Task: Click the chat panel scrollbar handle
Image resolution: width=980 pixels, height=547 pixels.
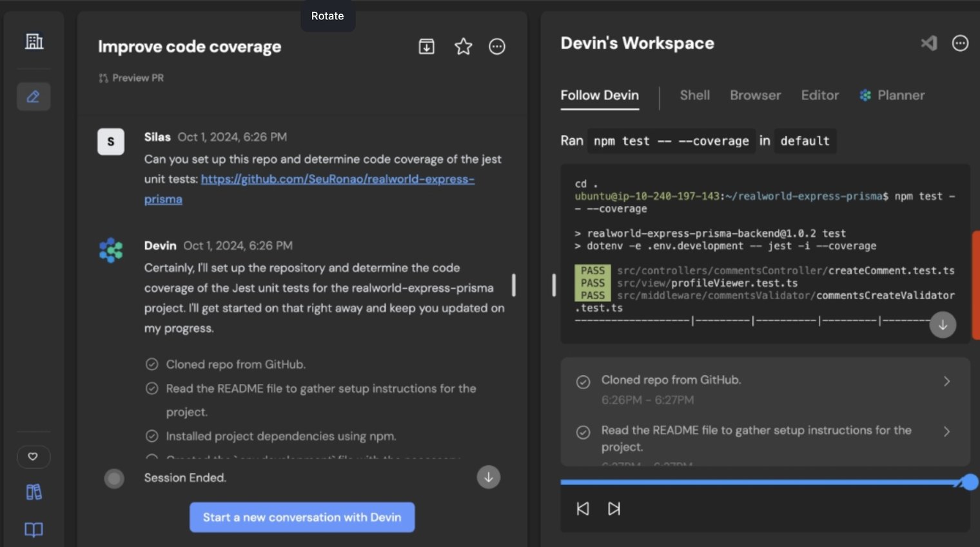Action: [514, 285]
